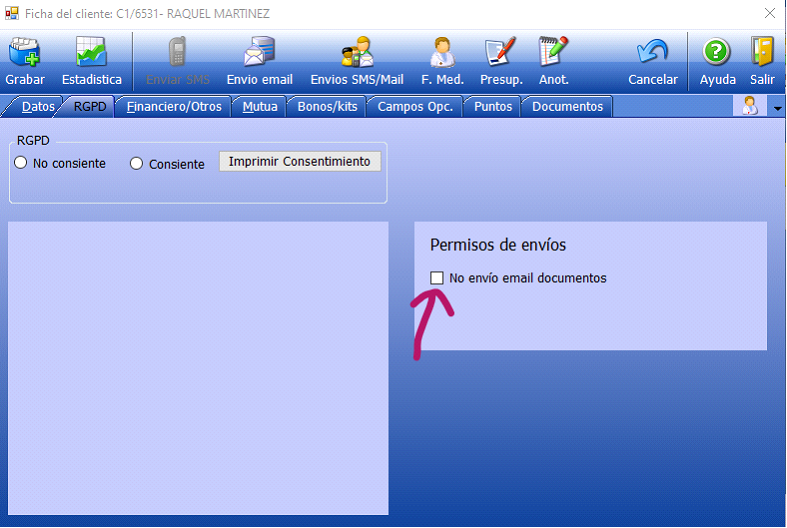
Task: Click the user icon right of tabs
Action: (748, 106)
